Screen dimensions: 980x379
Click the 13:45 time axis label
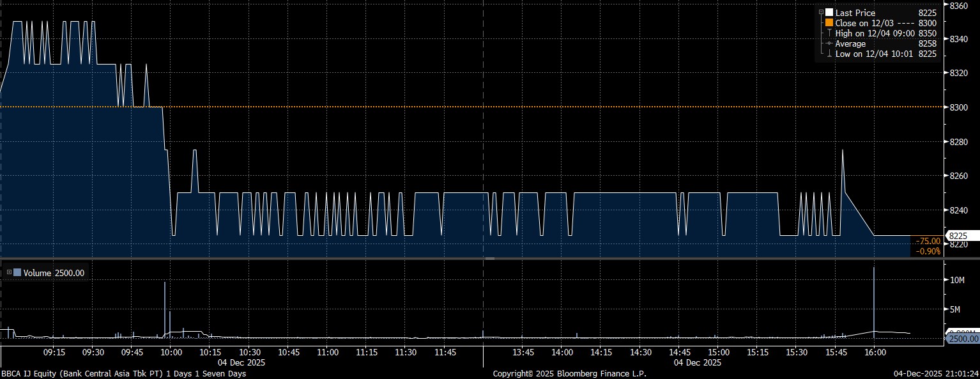(x=523, y=353)
